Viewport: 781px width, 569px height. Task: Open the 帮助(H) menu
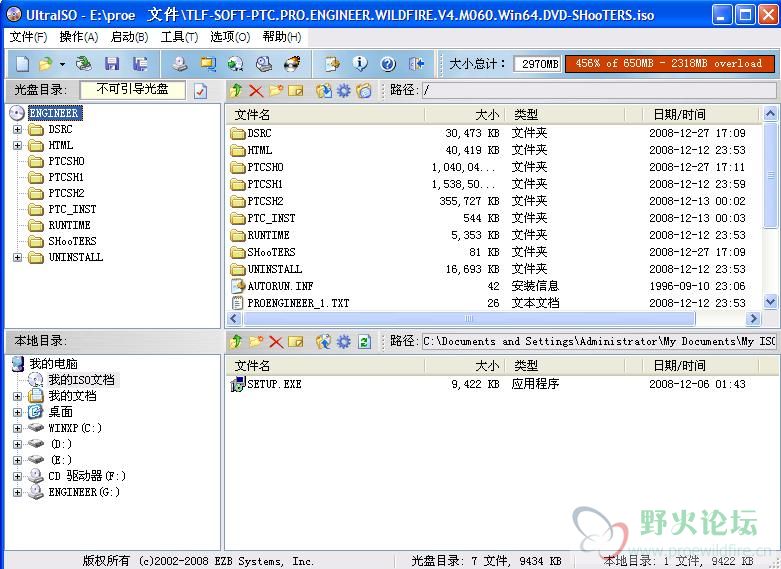[x=282, y=37]
